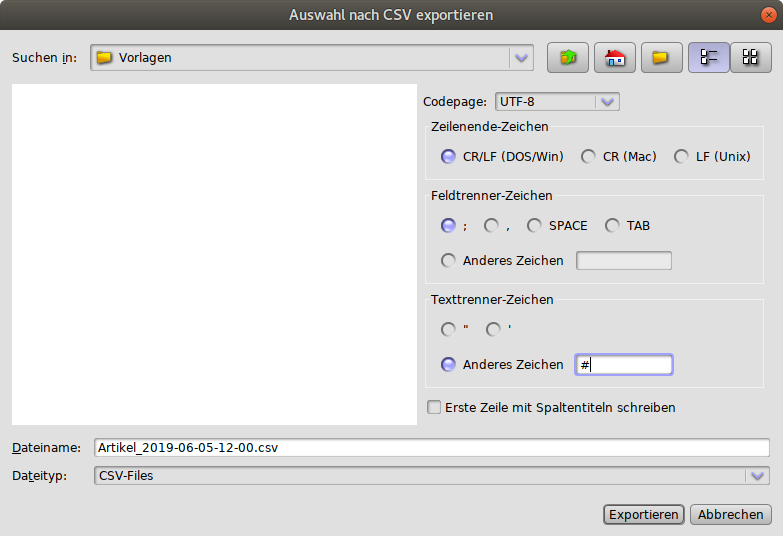
Task: Select 'Anderes Zeichen' under Texttrenner-Zeichen
Action: [x=448, y=365]
